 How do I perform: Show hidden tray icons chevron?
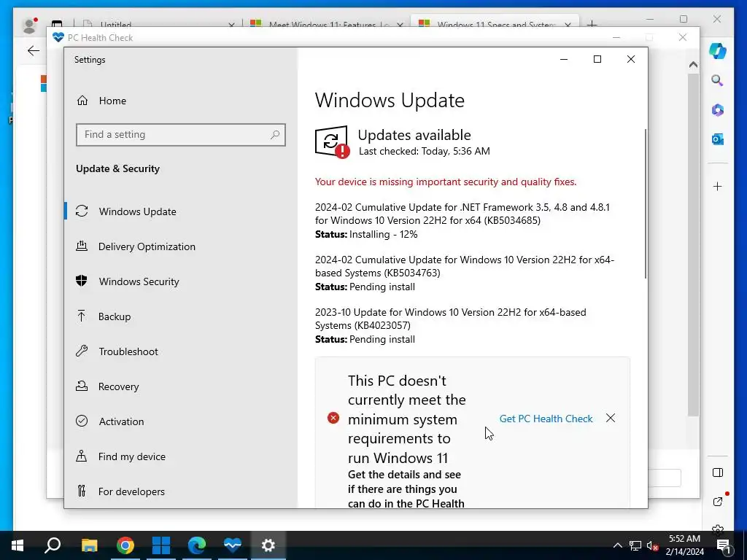coord(617,545)
